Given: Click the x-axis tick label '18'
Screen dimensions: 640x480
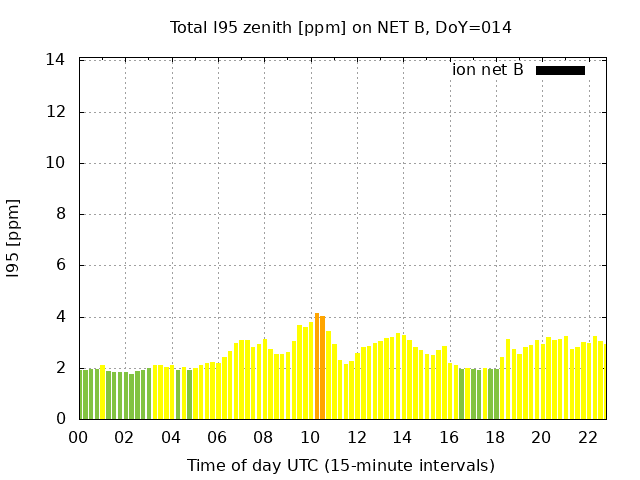Looking at the screenshot, I should point(495,437).
